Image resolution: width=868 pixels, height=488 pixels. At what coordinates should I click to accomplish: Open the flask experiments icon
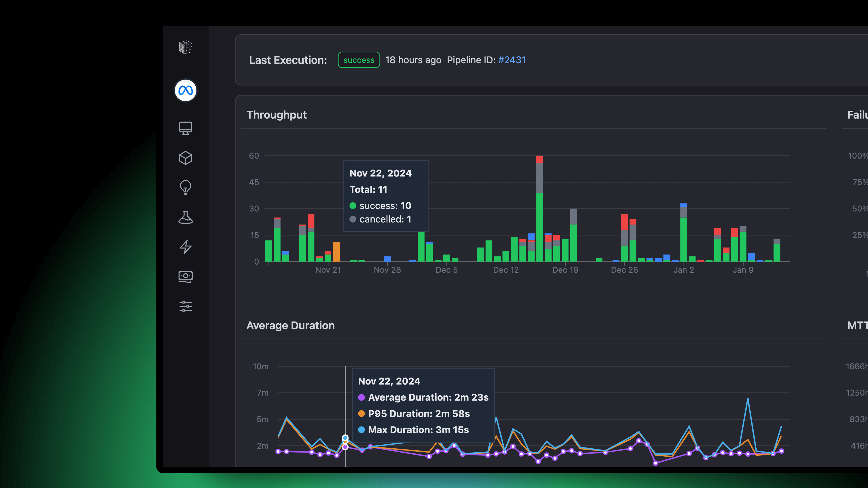[x=185, y=217]
